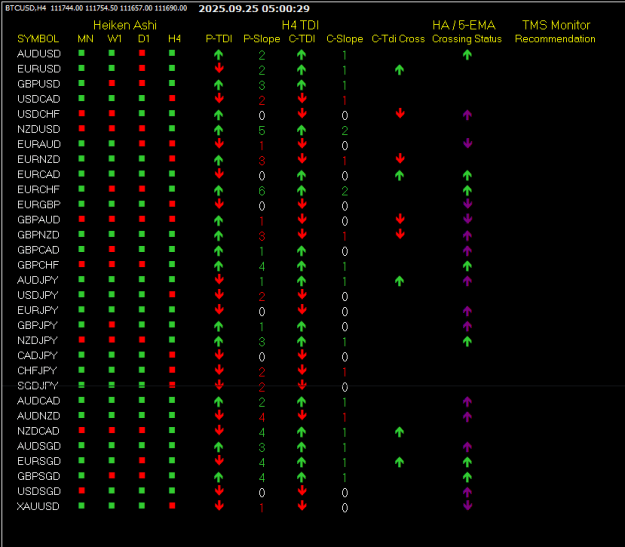
Task: Click the green crossing arrow for NZDJPY
Action: pyautogui.click(x=467, y=341)
